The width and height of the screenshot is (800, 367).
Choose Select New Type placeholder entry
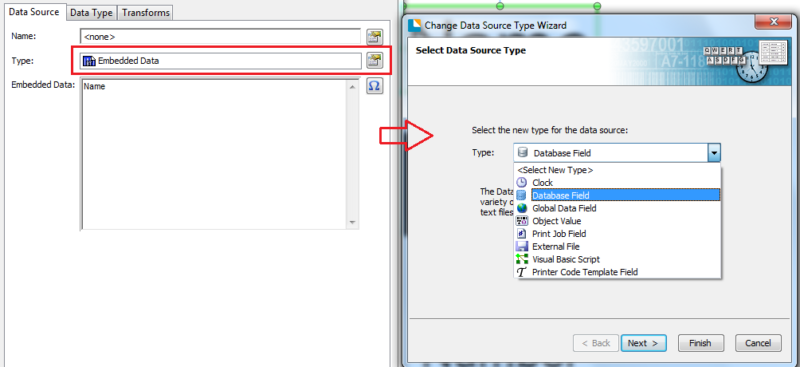coord(617,170)
